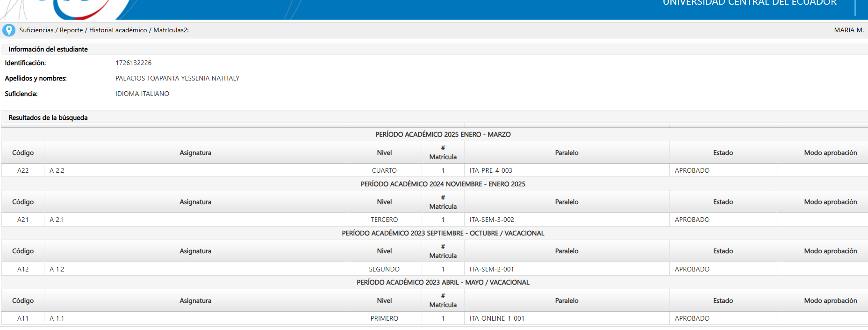
Task: Click Código column header in the 2025 table
Action: 23,153
